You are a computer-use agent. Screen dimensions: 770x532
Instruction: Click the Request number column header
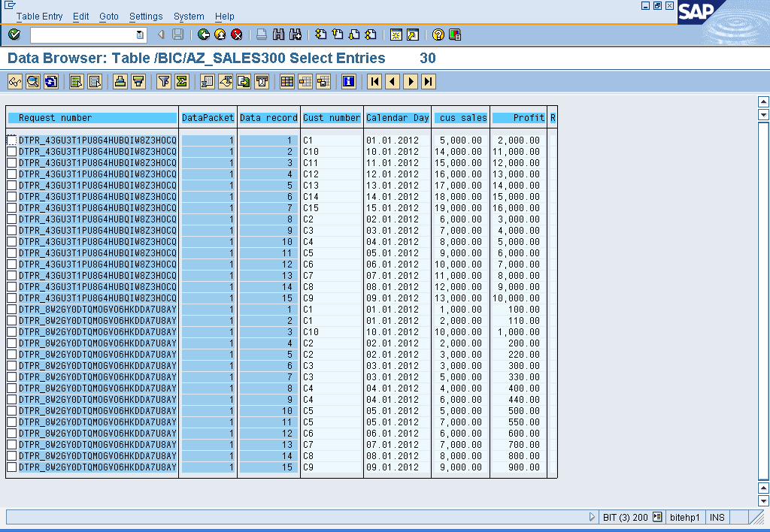[x=92, y=118]
